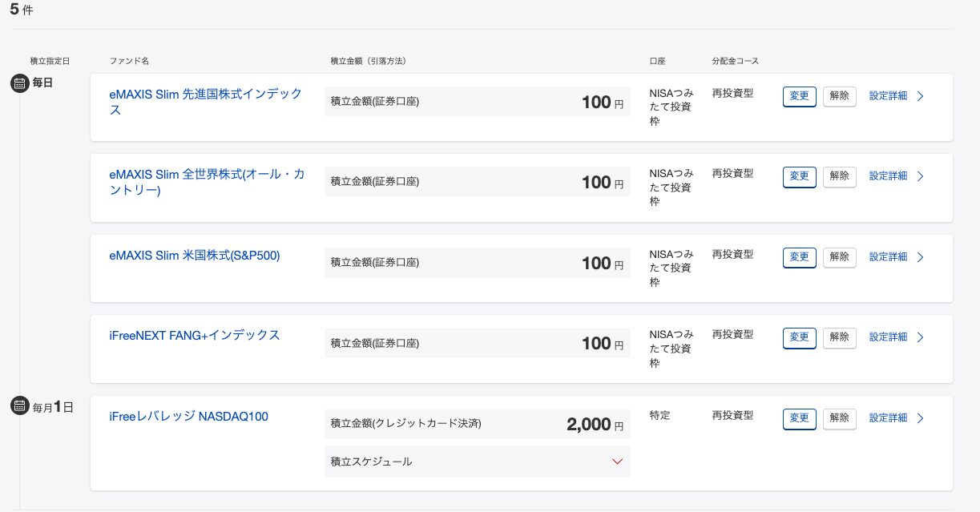The height and width of the screenshot is (512, 980).
Task: Click the calendar icon beside 毎月1日
Action: click(x=19, y=406)
